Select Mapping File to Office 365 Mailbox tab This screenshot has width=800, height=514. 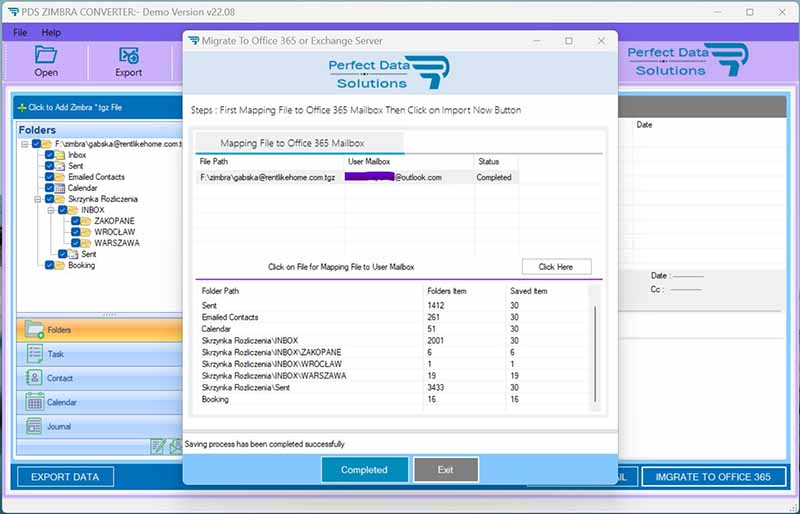[x=299, y=143]
